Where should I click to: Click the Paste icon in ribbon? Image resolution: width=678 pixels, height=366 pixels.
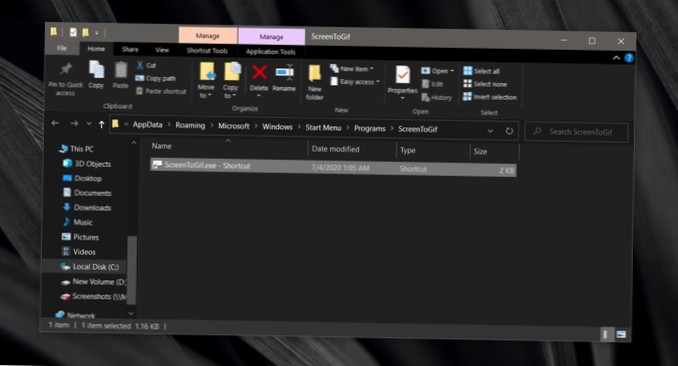[x=121, y=70]
